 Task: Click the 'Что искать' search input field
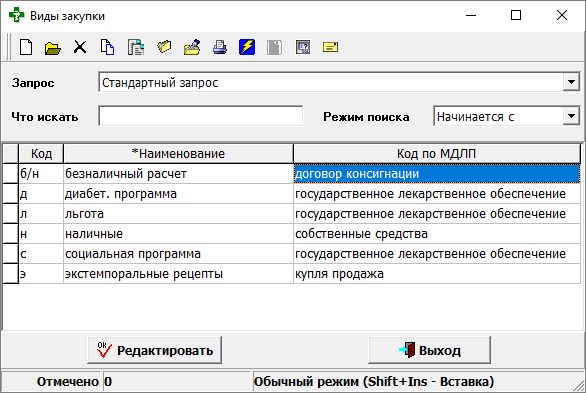201,117
